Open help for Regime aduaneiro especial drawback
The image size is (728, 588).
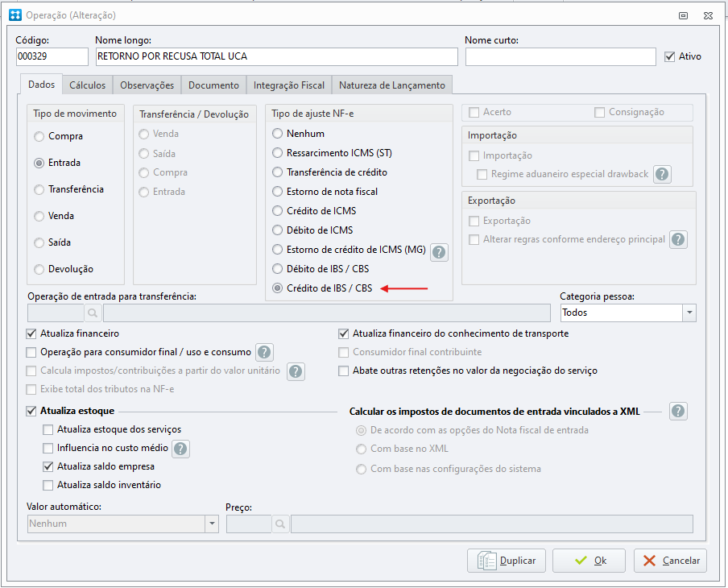[662, 174]
